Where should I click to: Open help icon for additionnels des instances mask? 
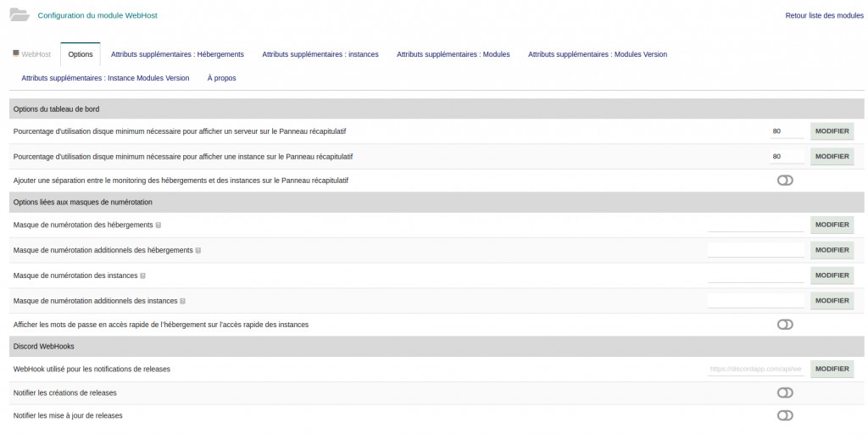click(x=183, y=301)
